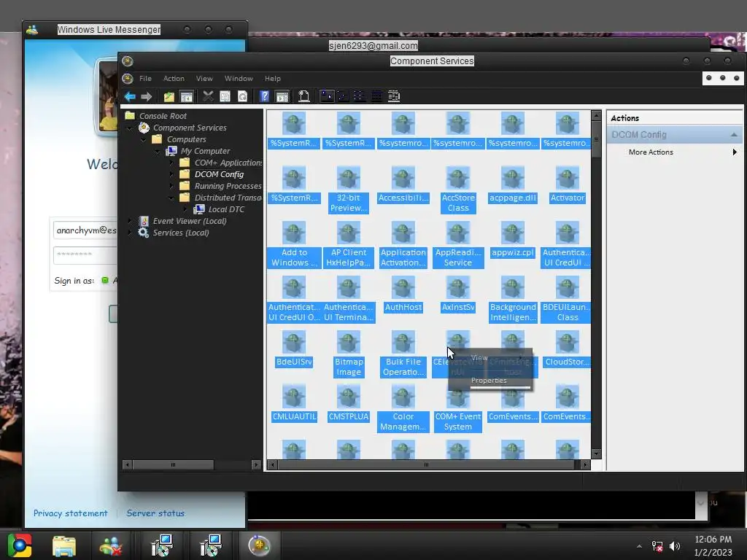
Task: Click the Up one level folder icon
Action: [x=169, y=97]
